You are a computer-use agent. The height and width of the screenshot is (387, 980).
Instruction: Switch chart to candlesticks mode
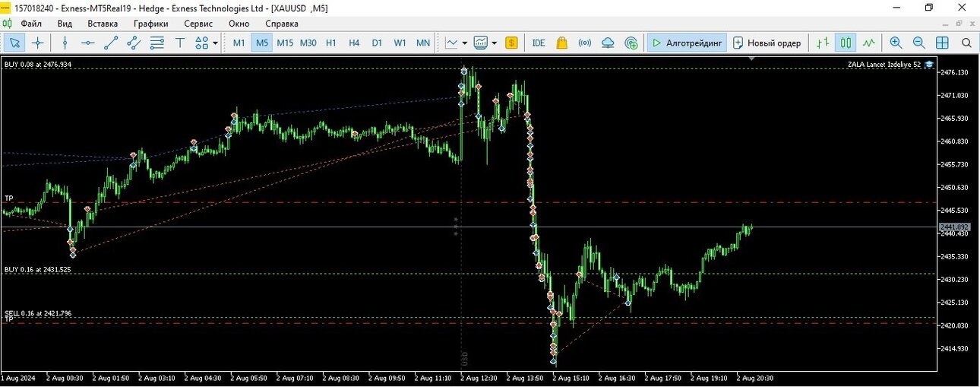click(846, 43)
